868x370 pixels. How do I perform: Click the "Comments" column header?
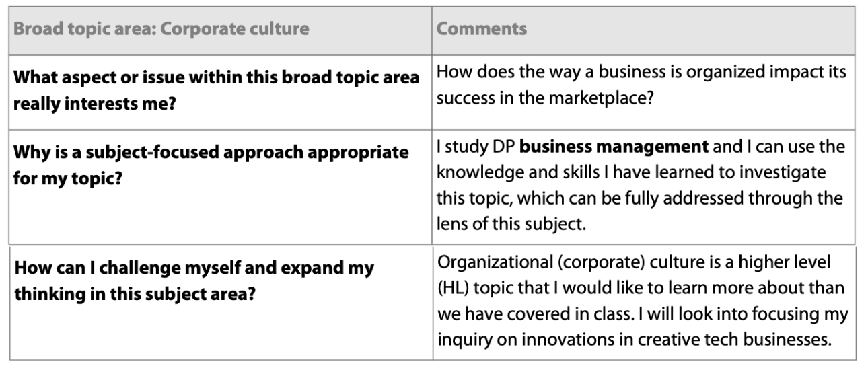click(481, 30)
